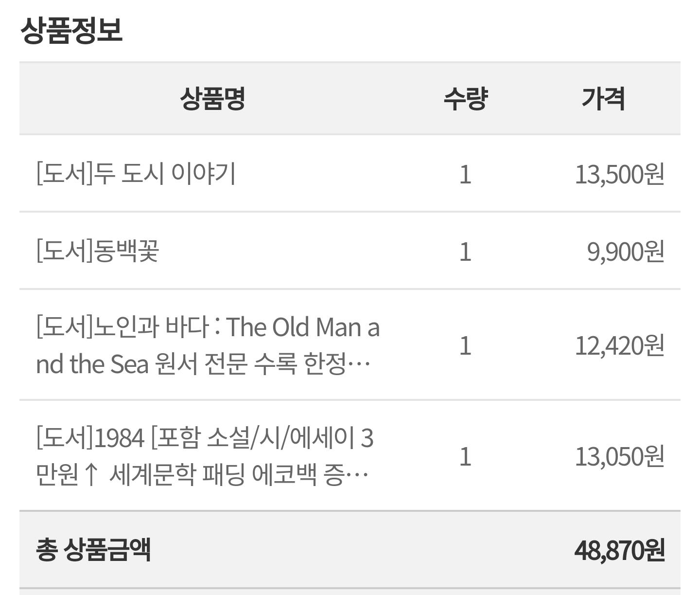Select the 수량 column header
Screen dimensions: 700x595
tap(465, 99)
